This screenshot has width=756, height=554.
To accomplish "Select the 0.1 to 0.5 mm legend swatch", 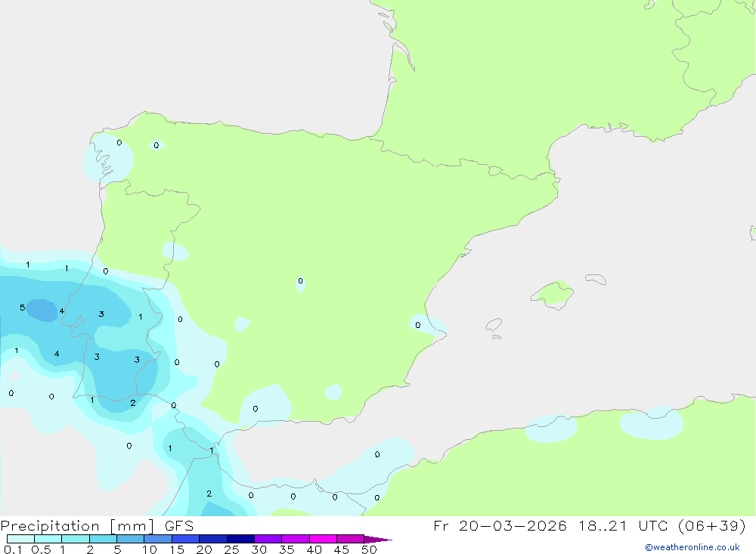I will [20, 539].
